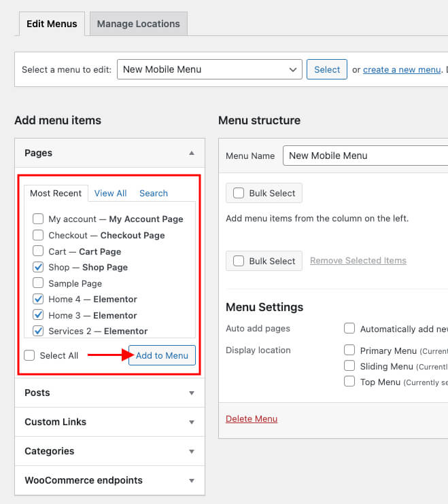Check the Primary Menu display location
448x504 pixels.
(349, 350)
